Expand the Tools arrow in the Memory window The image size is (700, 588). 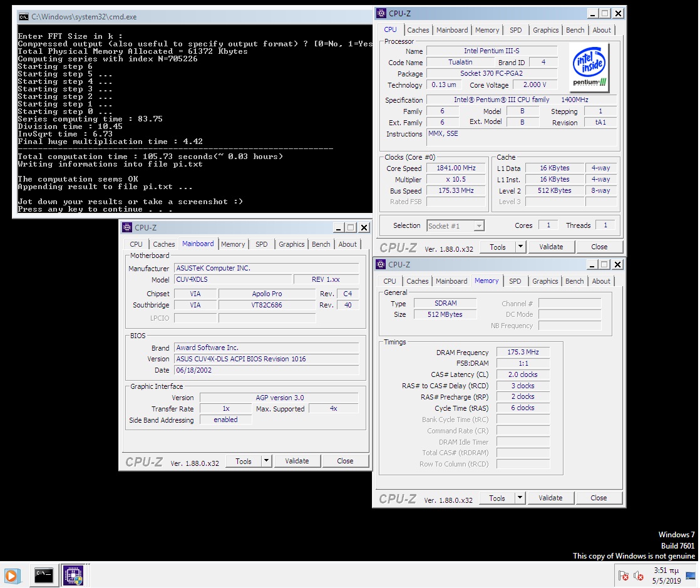click(520, 498)
